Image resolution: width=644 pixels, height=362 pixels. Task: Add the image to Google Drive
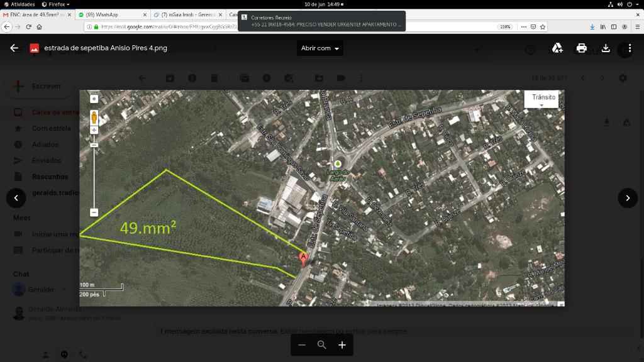coord(557,48)
